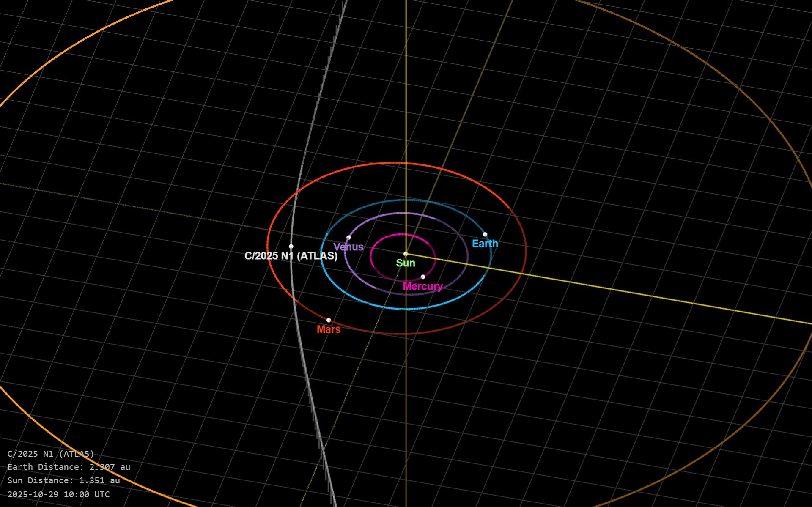Click the Mercury label text
The width and height of the screenshot is (812, 507).
423,286
